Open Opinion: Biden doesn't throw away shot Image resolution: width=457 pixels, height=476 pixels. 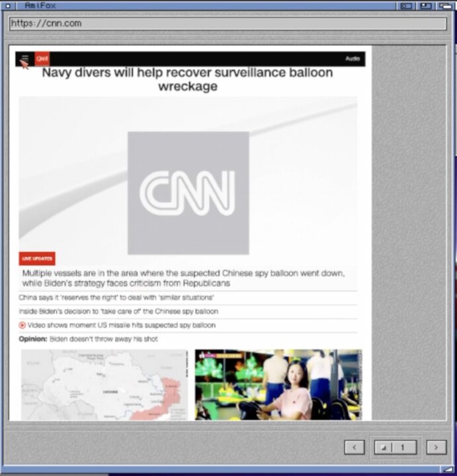click(x=89, y=338)
